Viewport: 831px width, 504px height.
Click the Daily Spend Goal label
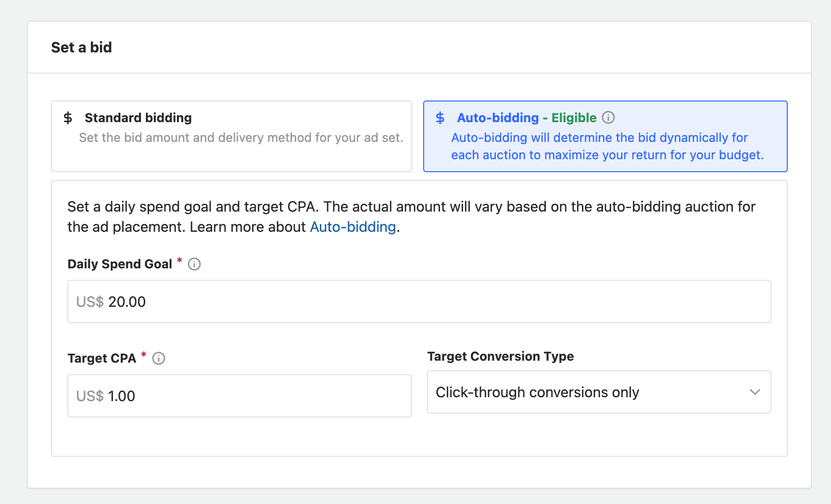(120, 264)
